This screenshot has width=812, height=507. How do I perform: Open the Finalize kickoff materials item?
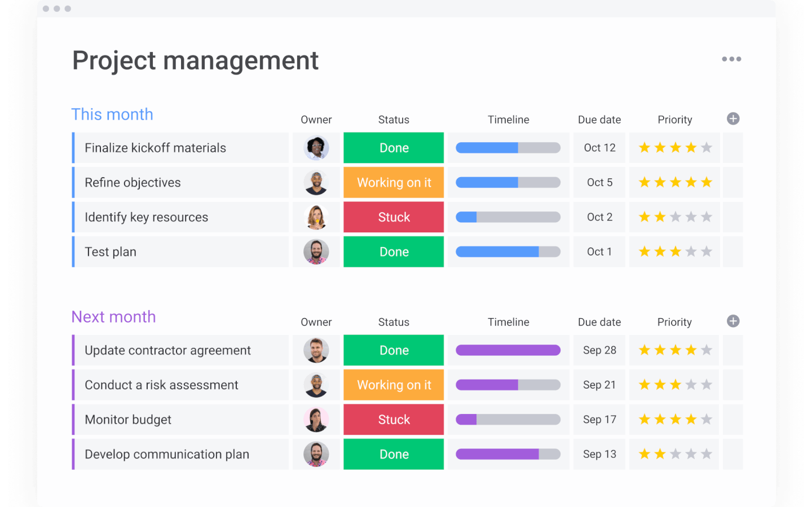pyautogui.click(x=182, y=148)
